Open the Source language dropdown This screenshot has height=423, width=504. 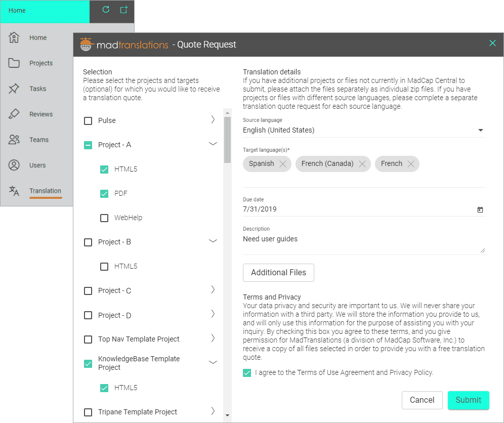coord(364,130)
